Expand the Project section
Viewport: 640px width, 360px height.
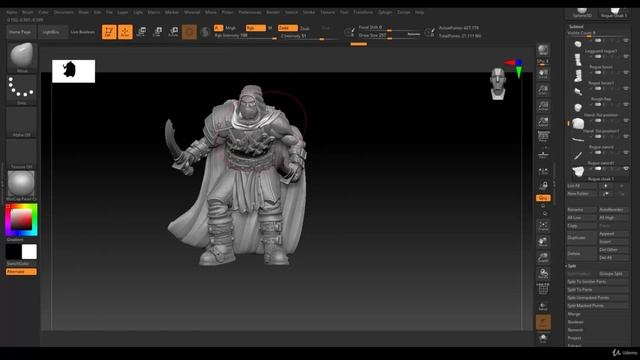click(x=574, y=338)
